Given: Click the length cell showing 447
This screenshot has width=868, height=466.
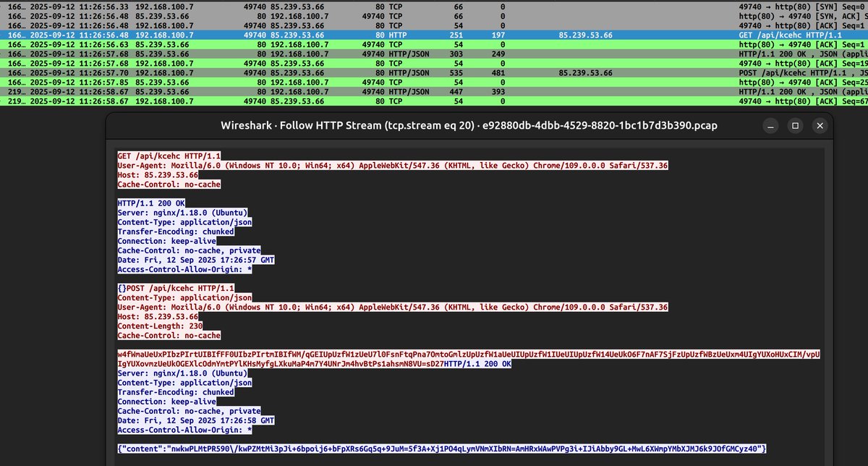Looking at the screenshot, I should (x=456, y=92).
